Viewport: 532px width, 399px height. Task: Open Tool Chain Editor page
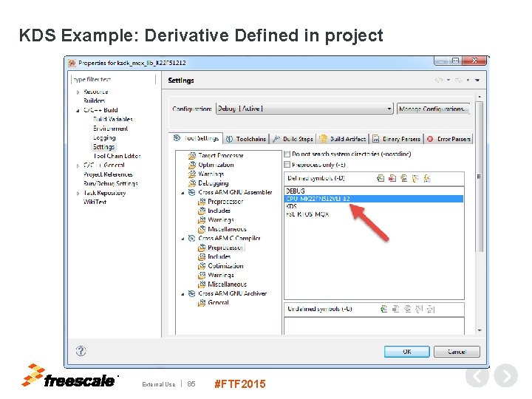117,156
